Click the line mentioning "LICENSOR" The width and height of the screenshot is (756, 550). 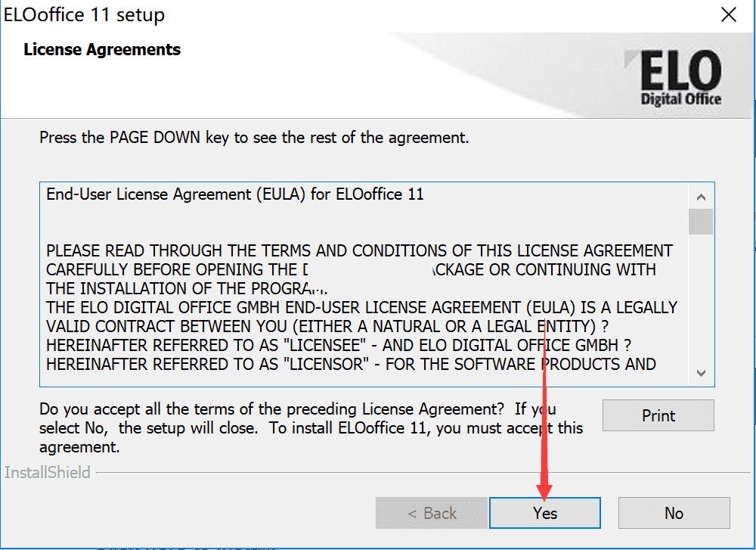351,364
